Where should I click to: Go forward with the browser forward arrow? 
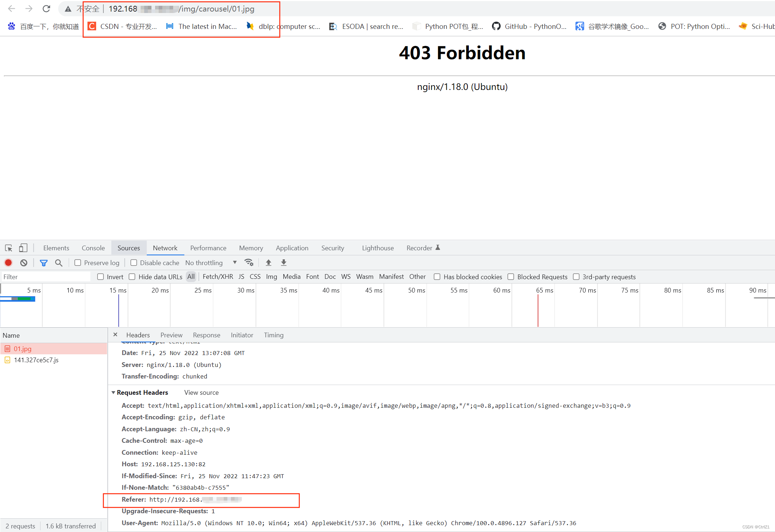29,9
